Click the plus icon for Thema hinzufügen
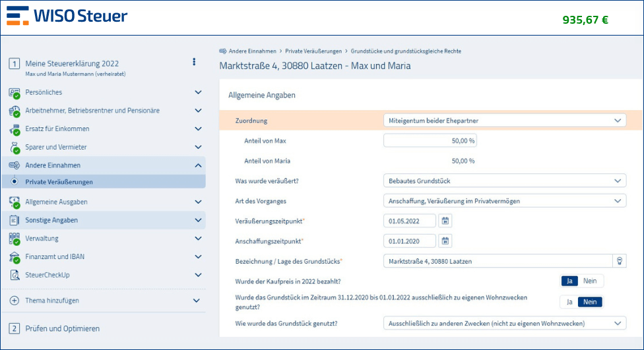The image size is (644, 350). [14, 301]
